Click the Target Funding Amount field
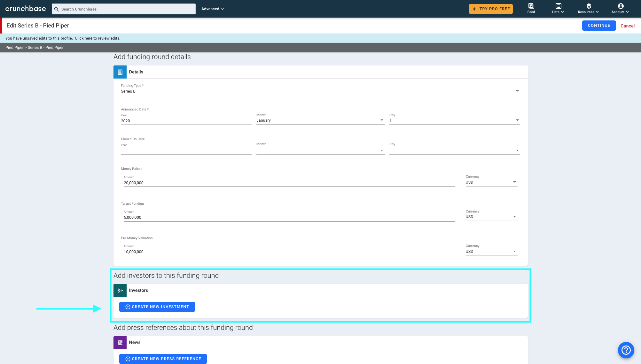641x364 pixels. coord(289,217)
